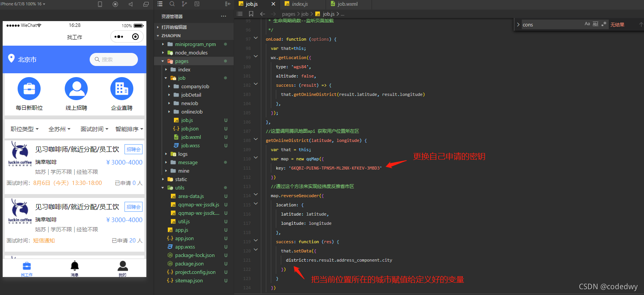Viewport: 644px width, 295px height.
Task: Open the 全苏州 region dropdown
Action: pyautogui.click(x=59, y=129)
